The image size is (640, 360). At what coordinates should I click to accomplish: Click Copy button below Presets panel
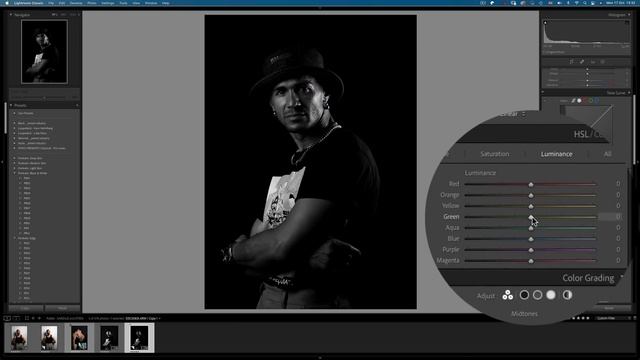[26, 308]
